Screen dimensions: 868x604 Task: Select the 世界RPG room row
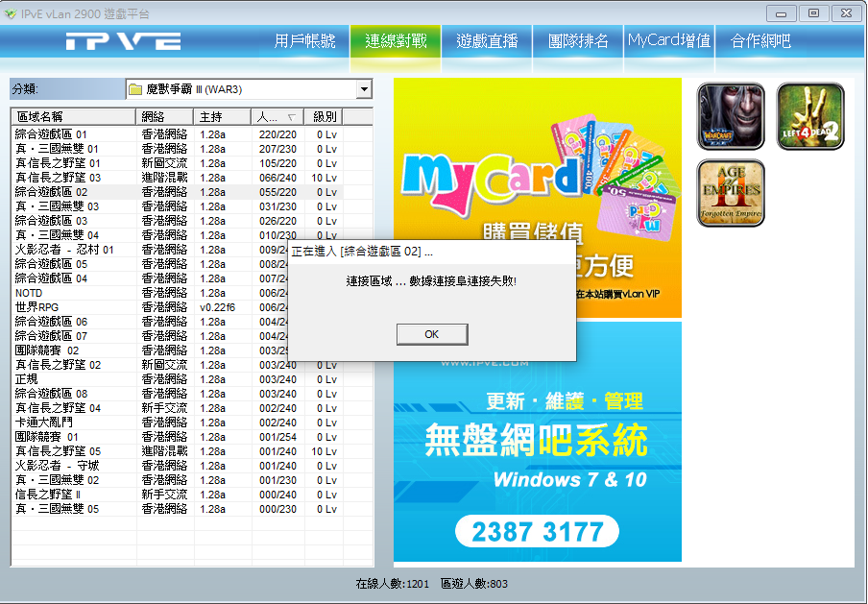click(x=73, y=307)
